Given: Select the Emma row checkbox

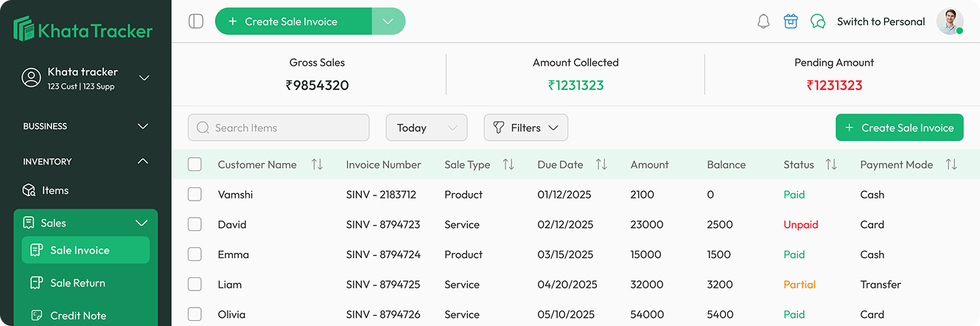Looking at the screenshot, I should [x=195, y=254].
